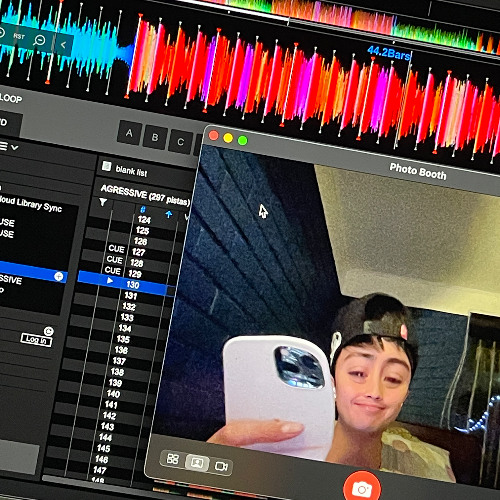Image resolution: width=500 pixels, height=500 pixels.
Task: Select track row 147
Action: click(x=100, y=470)
